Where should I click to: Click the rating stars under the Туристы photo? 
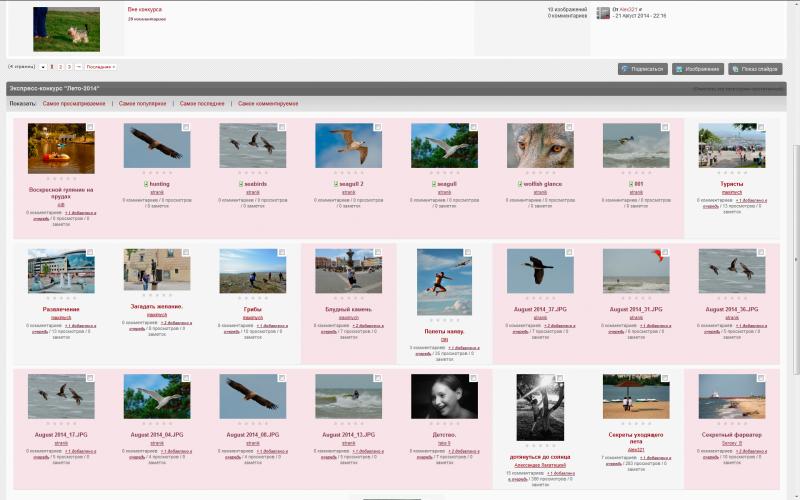click(x=732, y=173)
